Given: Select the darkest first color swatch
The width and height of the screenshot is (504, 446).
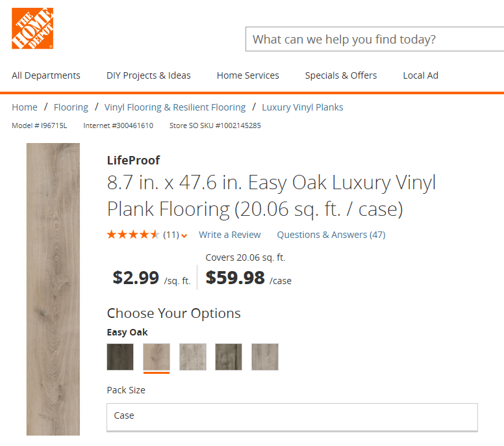Looking at the screenshot, I should click(x=120, y=357).
